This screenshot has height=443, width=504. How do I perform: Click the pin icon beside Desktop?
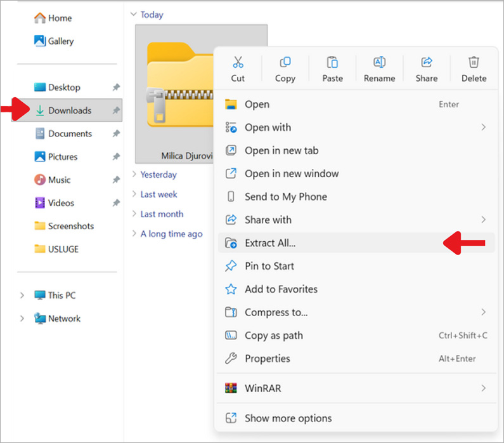click(116, 88)
